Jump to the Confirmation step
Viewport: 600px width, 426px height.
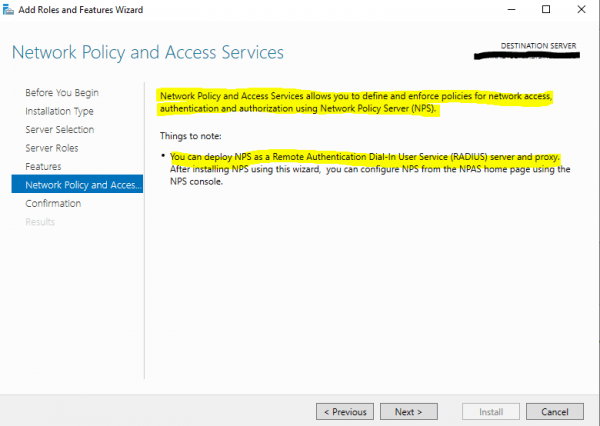tap(53, 203)
